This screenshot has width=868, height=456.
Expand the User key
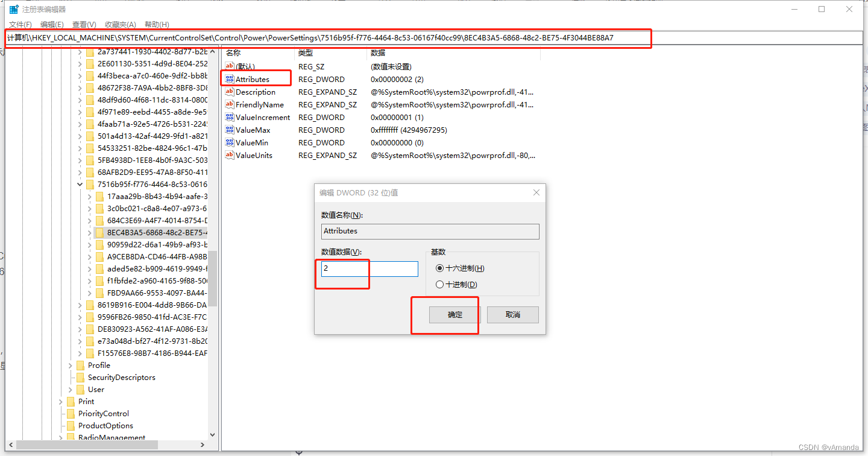coord(71,389)
